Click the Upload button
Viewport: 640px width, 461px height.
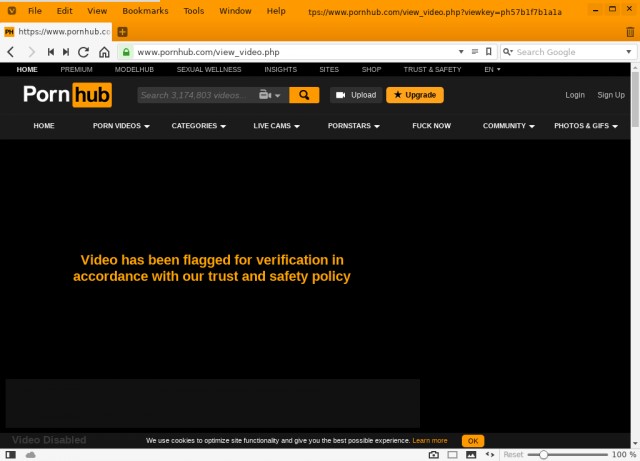pos(356,95)
